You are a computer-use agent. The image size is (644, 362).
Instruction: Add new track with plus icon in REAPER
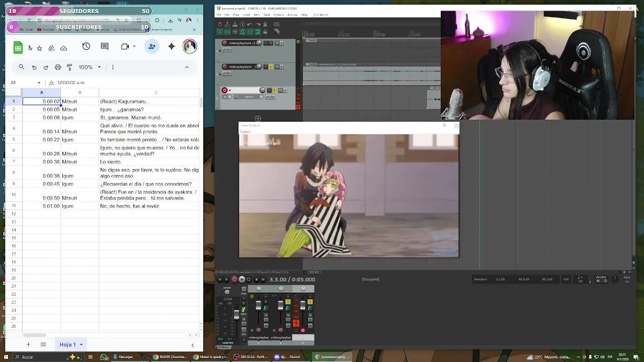[258, 119]
